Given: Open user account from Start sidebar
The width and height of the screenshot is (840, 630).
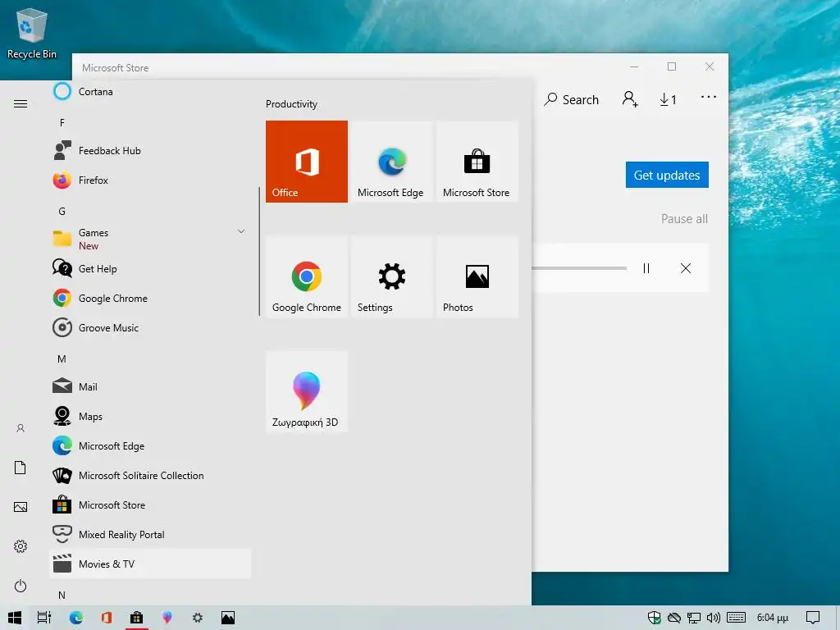Looking at the screenshot, I should [x=21, y=428].
